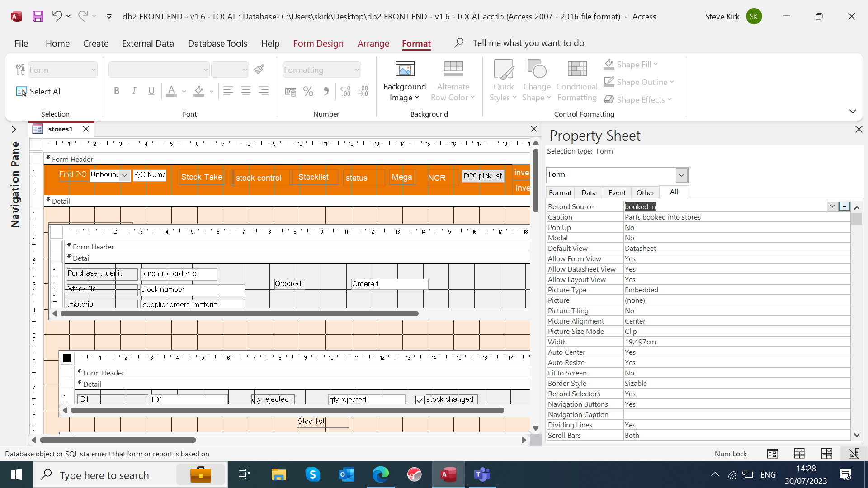Open the Background Image gallery
The width and height of the screenshot is (868, 488).
(x=405, y=81)
